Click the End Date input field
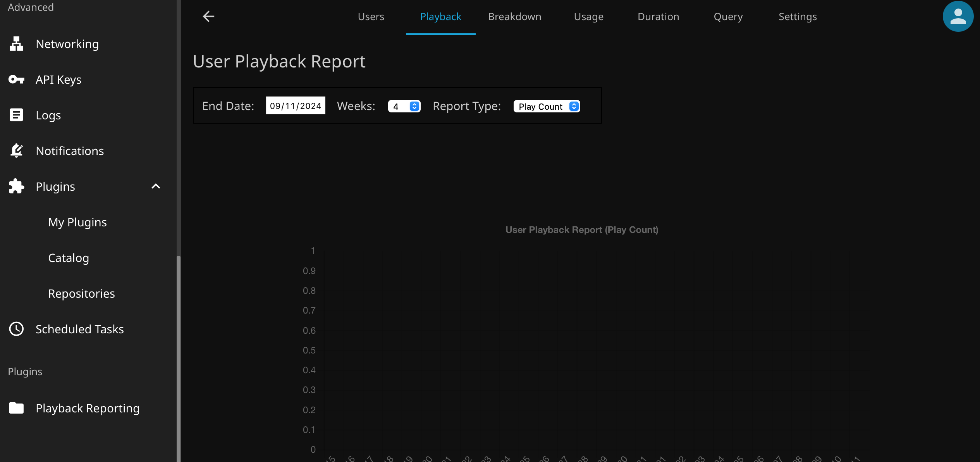 click(x=296, y=106)
